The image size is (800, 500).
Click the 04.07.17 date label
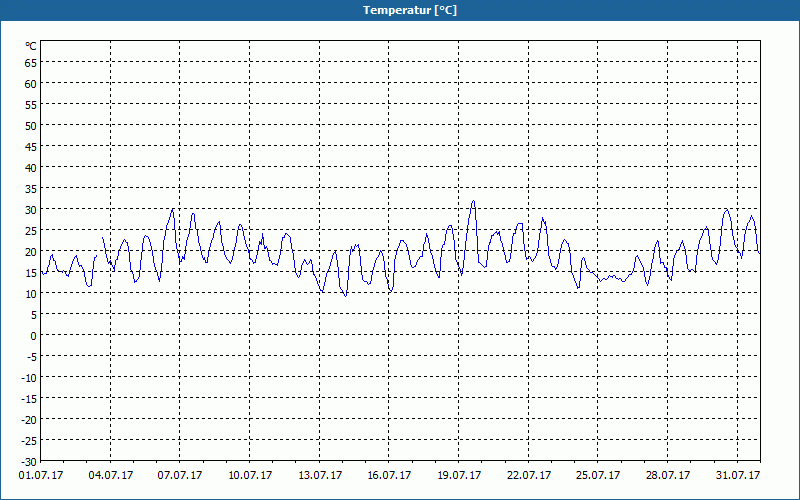point(111,475)
